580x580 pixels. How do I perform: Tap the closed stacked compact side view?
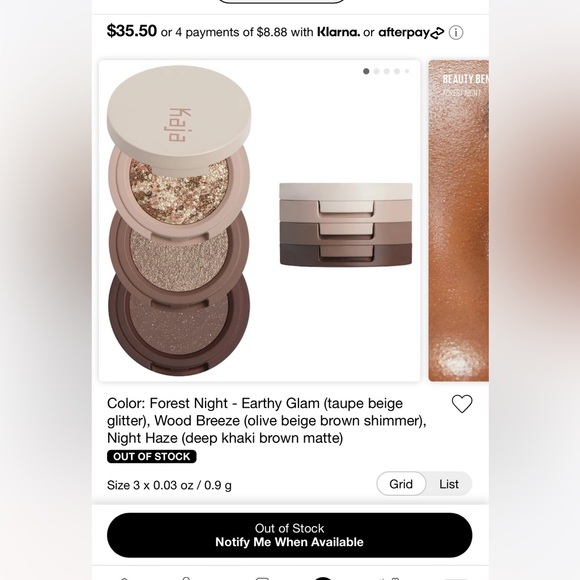[x=346, y=225]
